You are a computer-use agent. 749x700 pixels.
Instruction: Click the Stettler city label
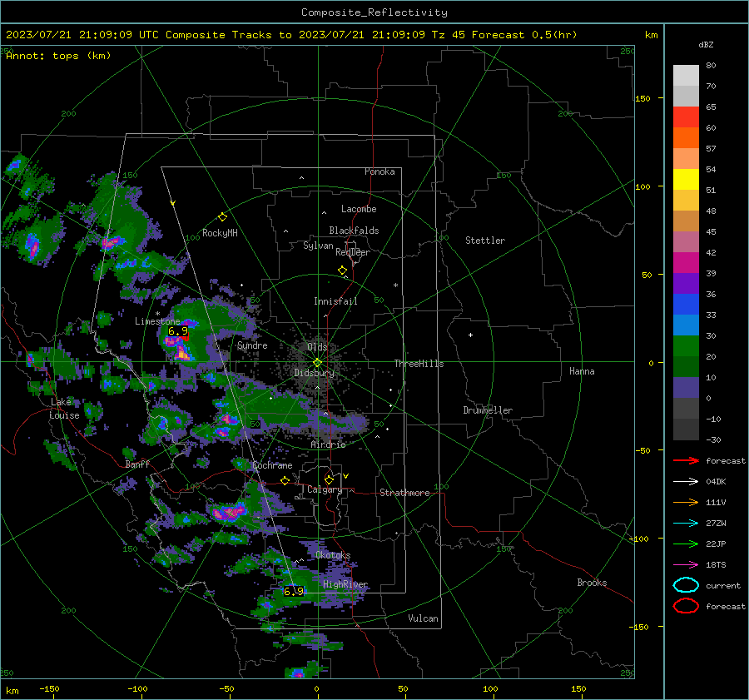coord(485,241)
